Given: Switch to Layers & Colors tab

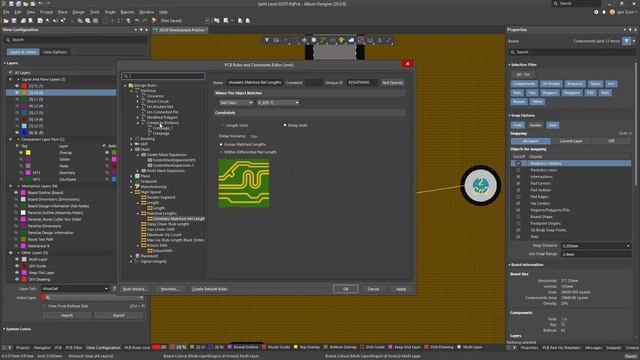Looking at the screenshot, I should [x=23, y=52].
